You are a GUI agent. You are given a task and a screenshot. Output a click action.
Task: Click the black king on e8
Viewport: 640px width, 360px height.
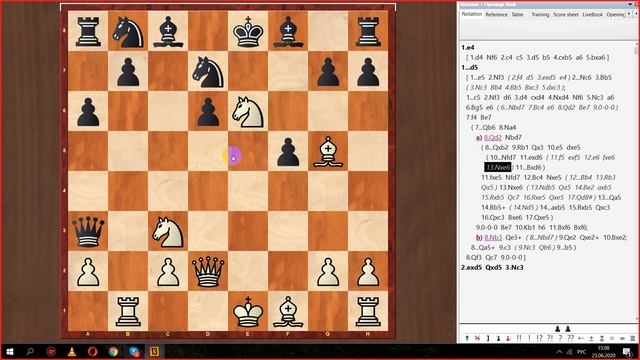[248, 31]
